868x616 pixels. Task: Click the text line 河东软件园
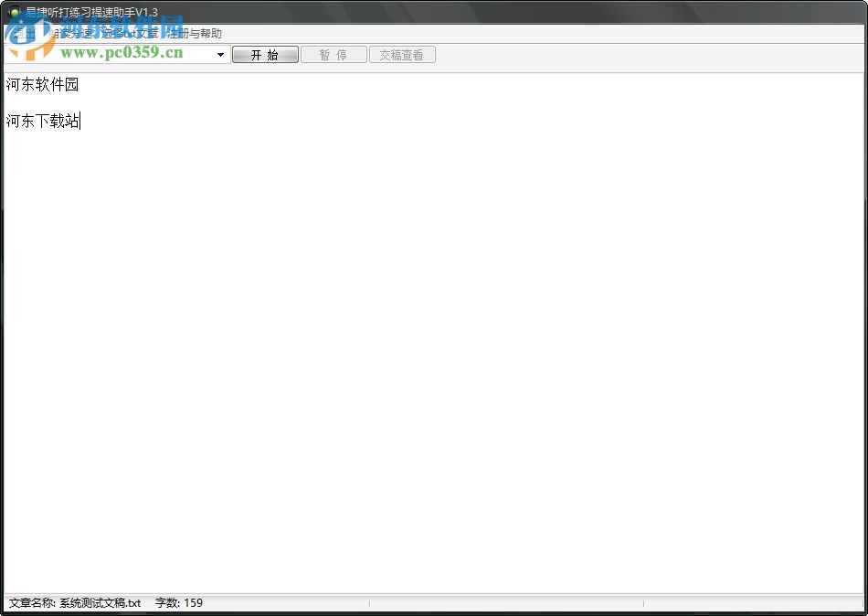click(x=42, y=84)
